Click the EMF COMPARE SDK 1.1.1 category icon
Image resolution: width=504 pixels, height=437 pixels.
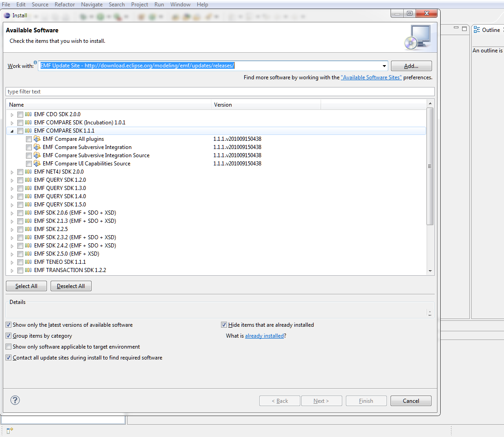tap(28, 131)
